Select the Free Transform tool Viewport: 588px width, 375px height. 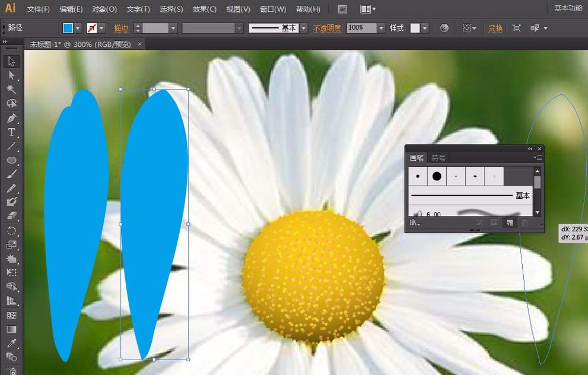[11, 272]
